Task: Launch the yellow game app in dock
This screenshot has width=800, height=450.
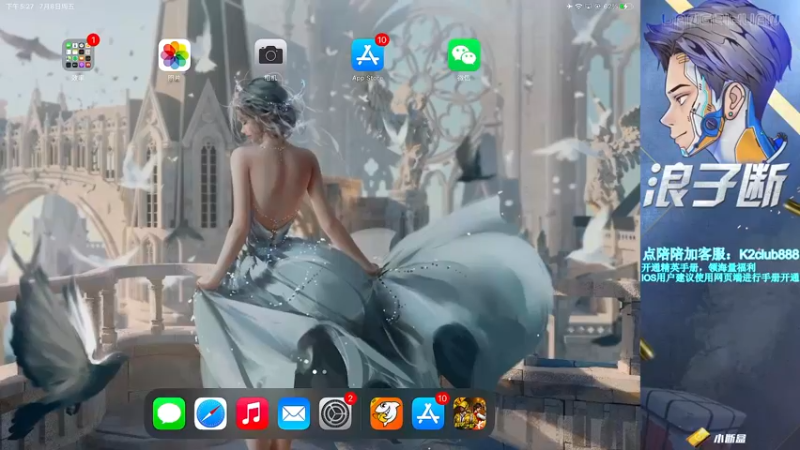Action: pyautogui.click(x=470, y=414)
